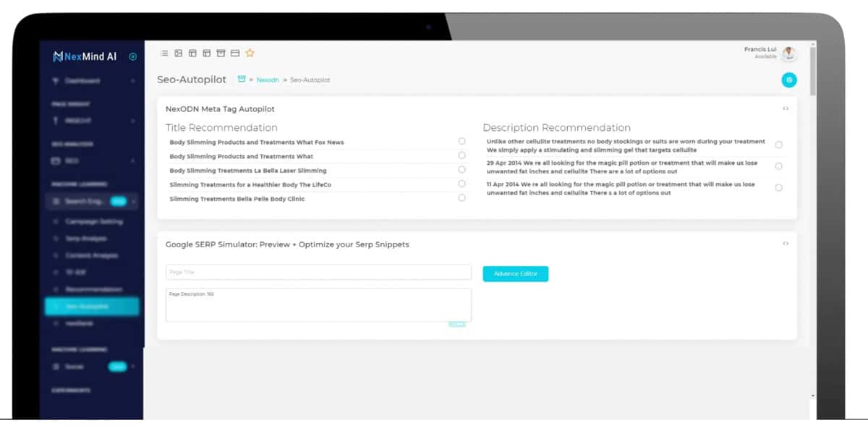Star this page as a favorite
This screenshot has width=868, height=428.
(250, 53)
